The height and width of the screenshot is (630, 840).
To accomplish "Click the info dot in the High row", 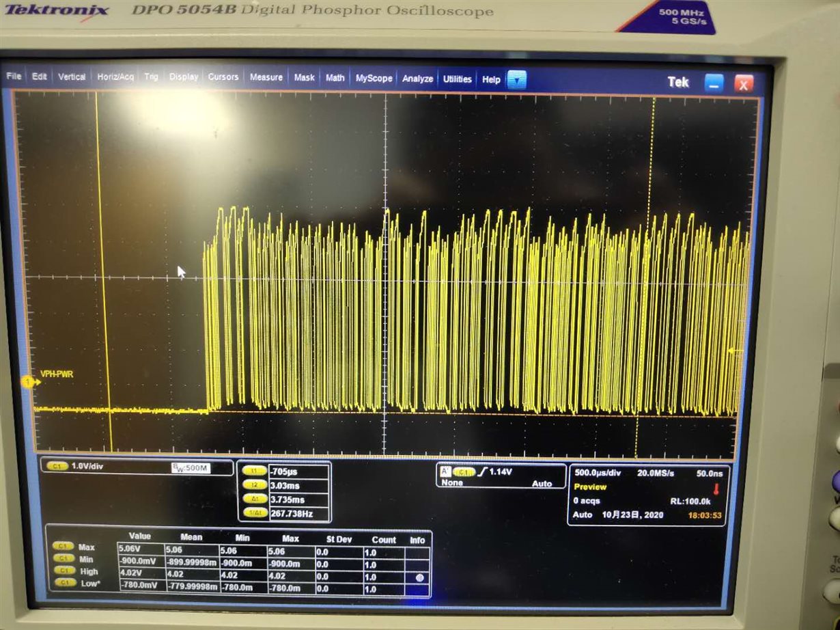I will (419, 577).
